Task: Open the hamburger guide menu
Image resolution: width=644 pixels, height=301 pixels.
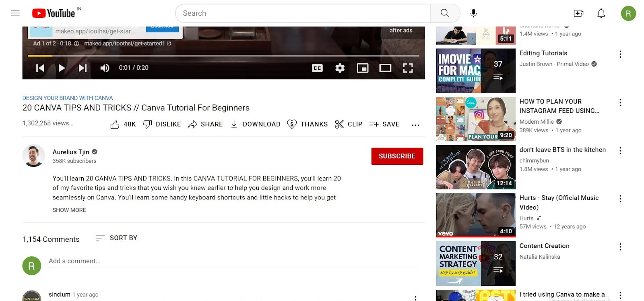Action: click(x=15, y=13)
